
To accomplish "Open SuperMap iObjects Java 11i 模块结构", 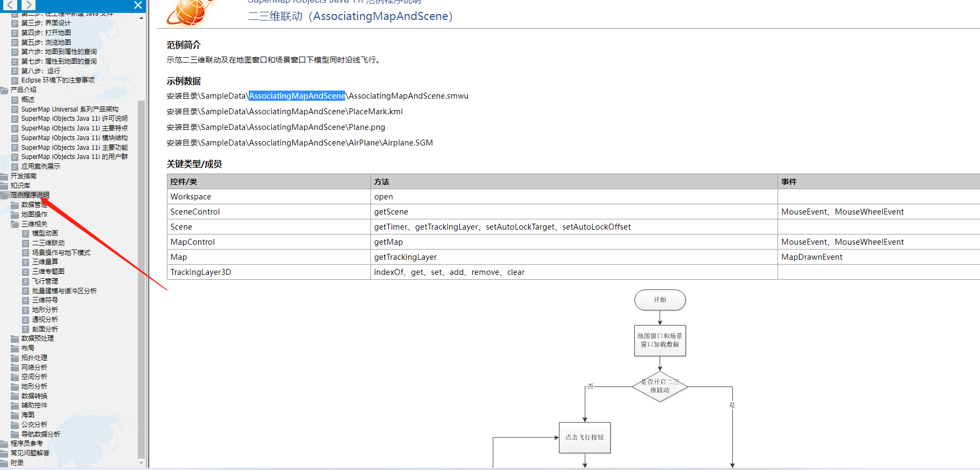I will point(75,138).
